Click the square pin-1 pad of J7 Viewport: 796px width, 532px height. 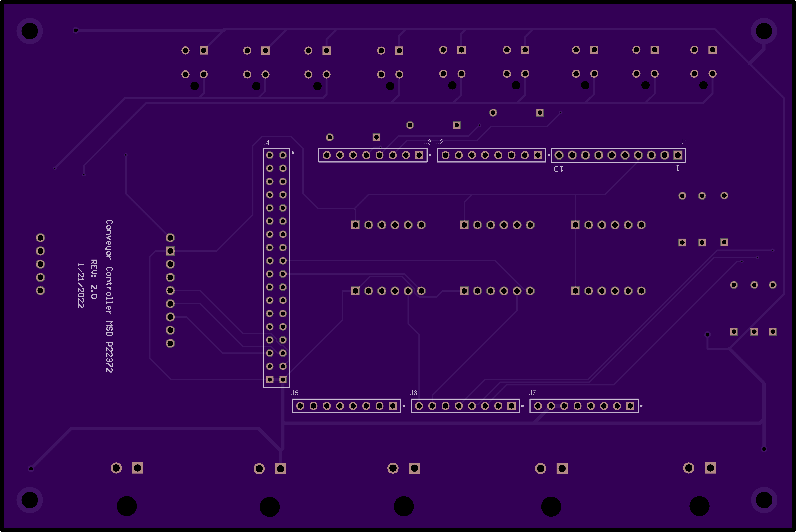tap(630, 406)
